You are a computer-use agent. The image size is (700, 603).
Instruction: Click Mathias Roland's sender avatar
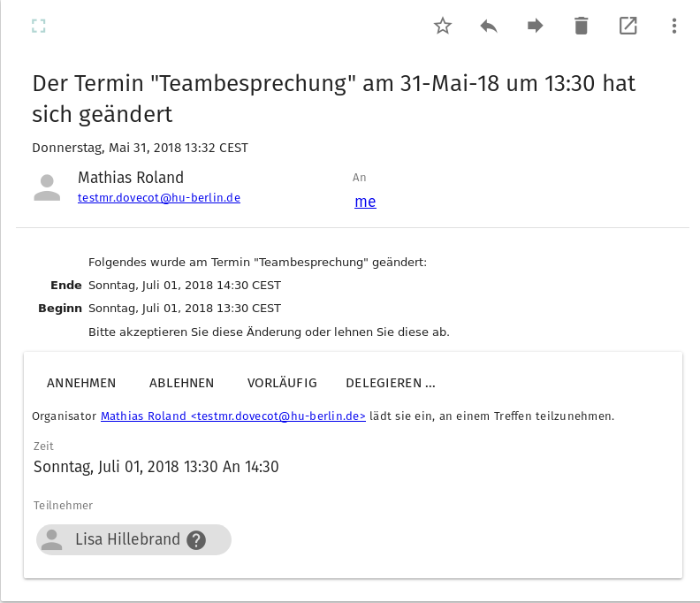(47, 187)
